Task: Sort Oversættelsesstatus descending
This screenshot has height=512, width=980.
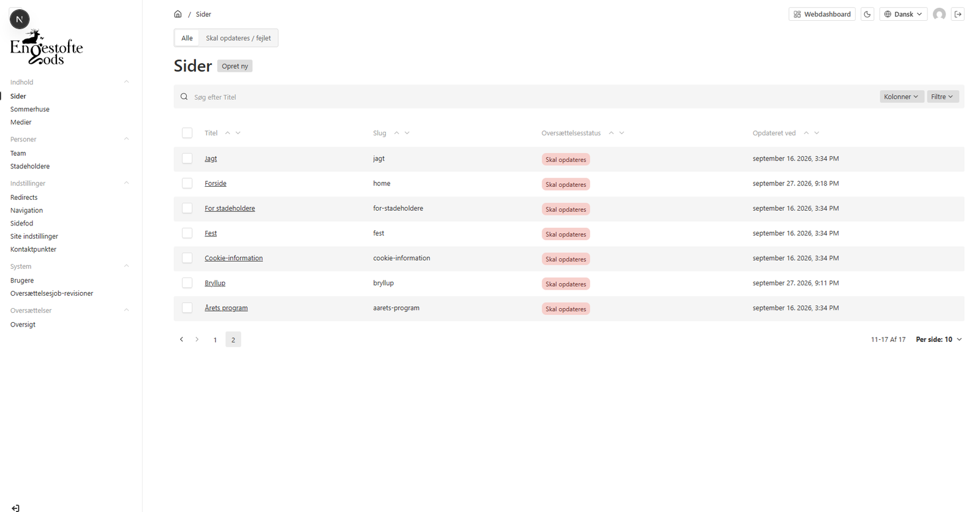Action: click(x=622, y=133)
